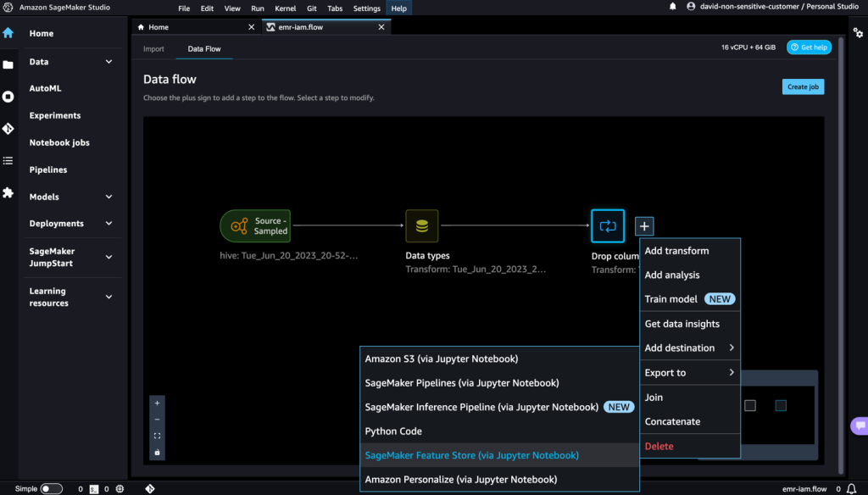Choose Concatenate from context menu
The image size is (868, 495).
(690, 421)
